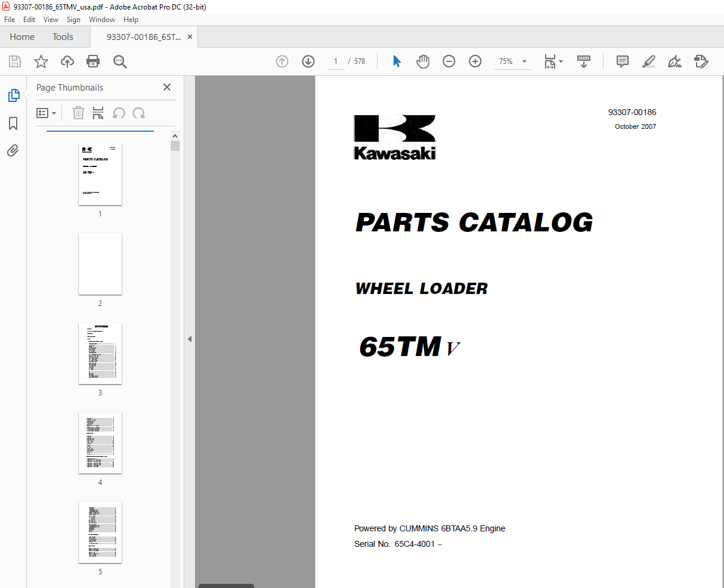
Task: Click the Kawasaki logo on the page
Action: [x=395, y=137]
